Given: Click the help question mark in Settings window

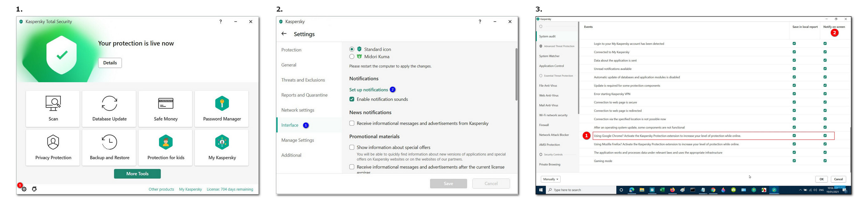Looking at the screenshot, I should pos(480,22).
